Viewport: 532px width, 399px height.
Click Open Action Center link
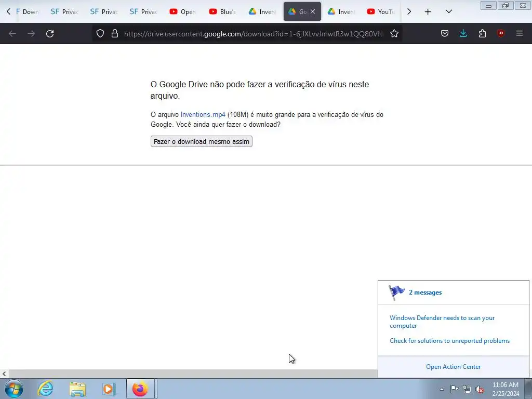[453, 367]
